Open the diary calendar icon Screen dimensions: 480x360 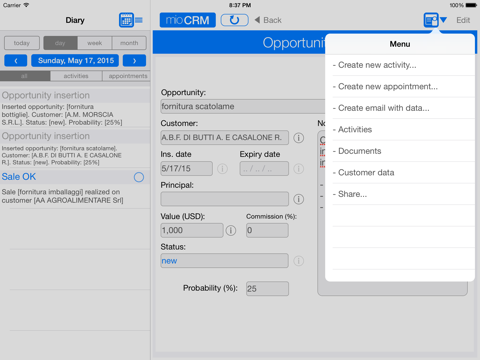pyautogui.click(x=126, y=20)
